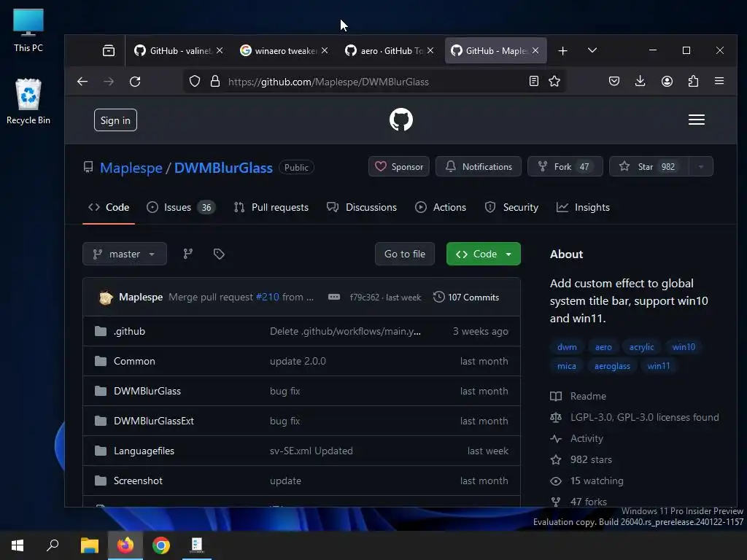Screen dimensions: 747x560
Task: View 107 Commits history
Action: [466, 297]
